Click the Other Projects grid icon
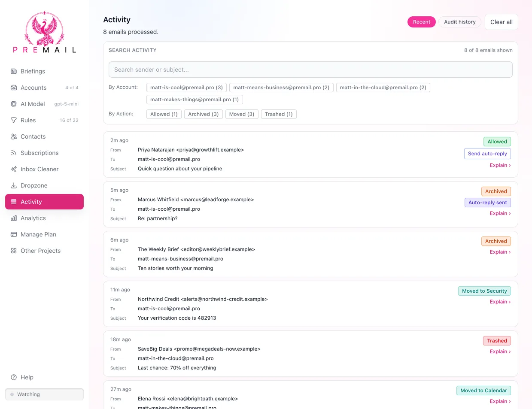The image size is (532, 409). pos(14,251)
